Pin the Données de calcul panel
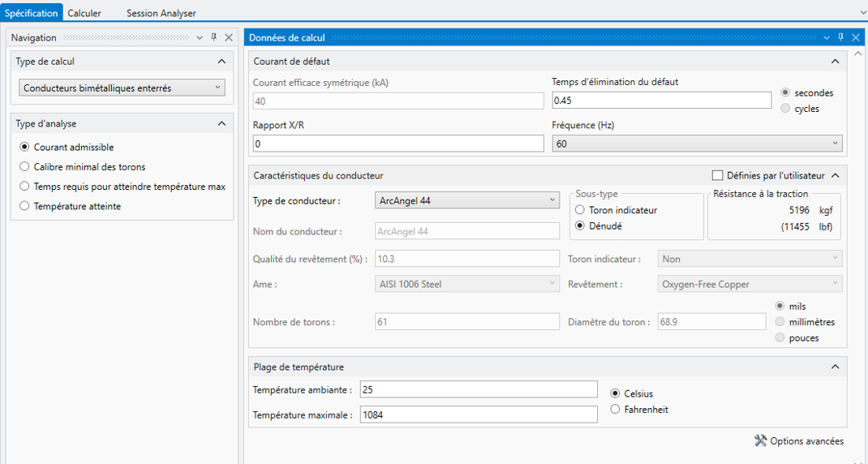The image size is (868, 464). (x=840, y=37)
